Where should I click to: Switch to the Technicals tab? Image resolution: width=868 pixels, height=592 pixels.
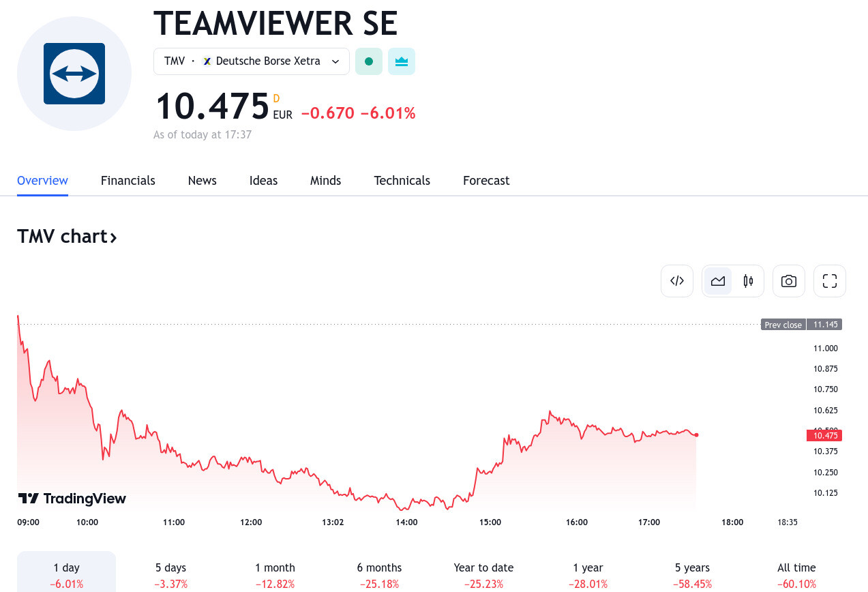(402, 181)
